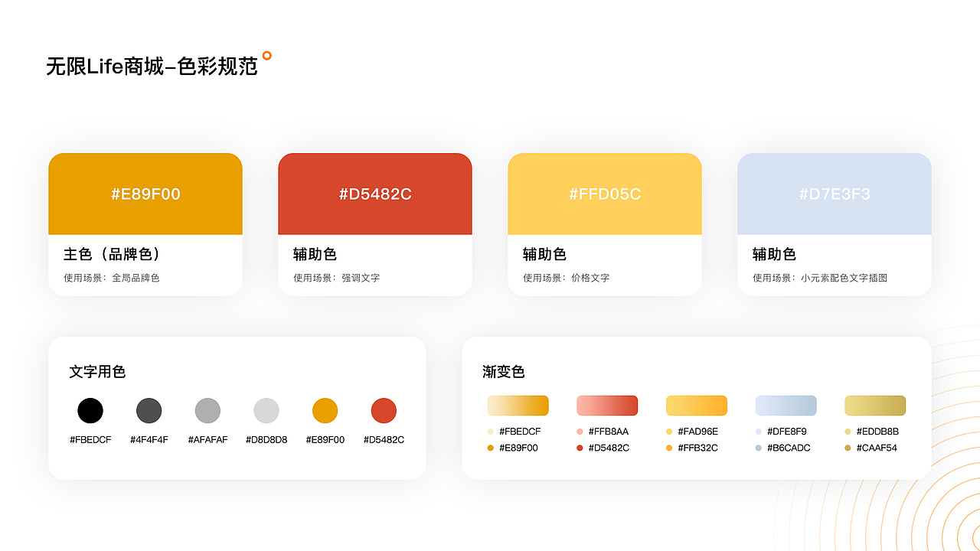980x551 pixels.
Task: Click the 无限Life商城-色彩规范 main title
Action: [x=152, y=65]
